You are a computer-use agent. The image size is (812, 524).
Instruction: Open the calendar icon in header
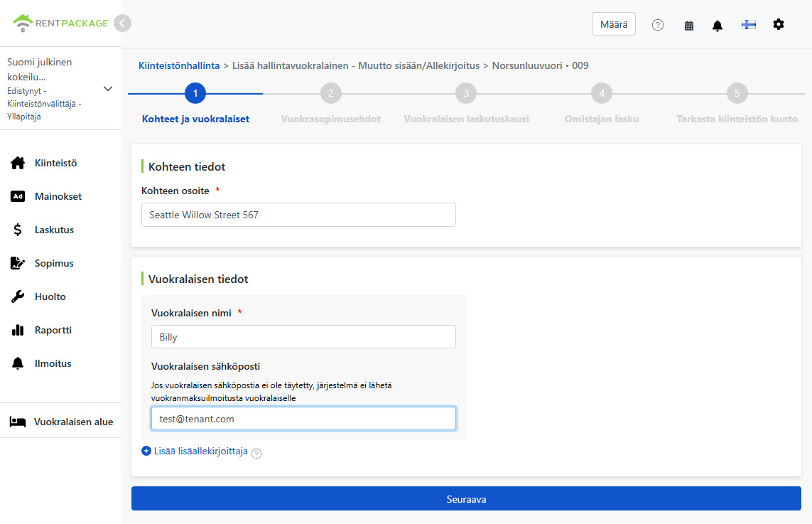689,26
